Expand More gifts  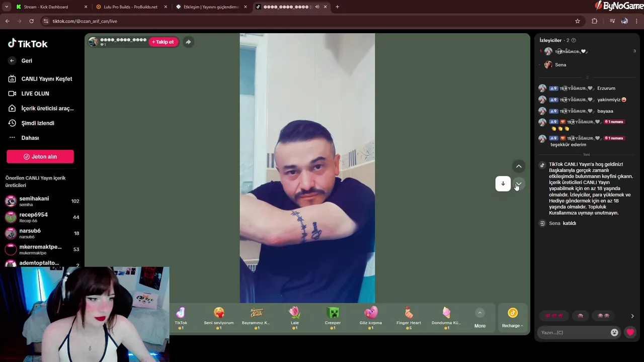point(480,319)
